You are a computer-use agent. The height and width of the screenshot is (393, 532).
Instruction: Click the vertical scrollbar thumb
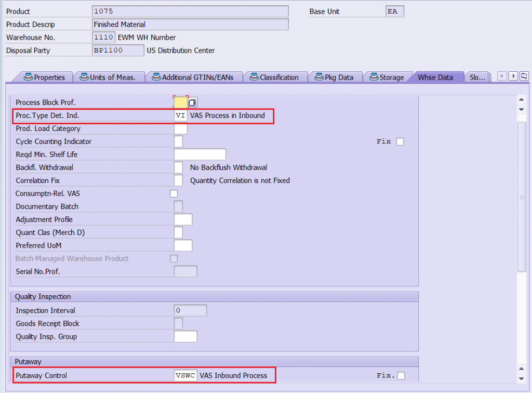click(522, 196)
